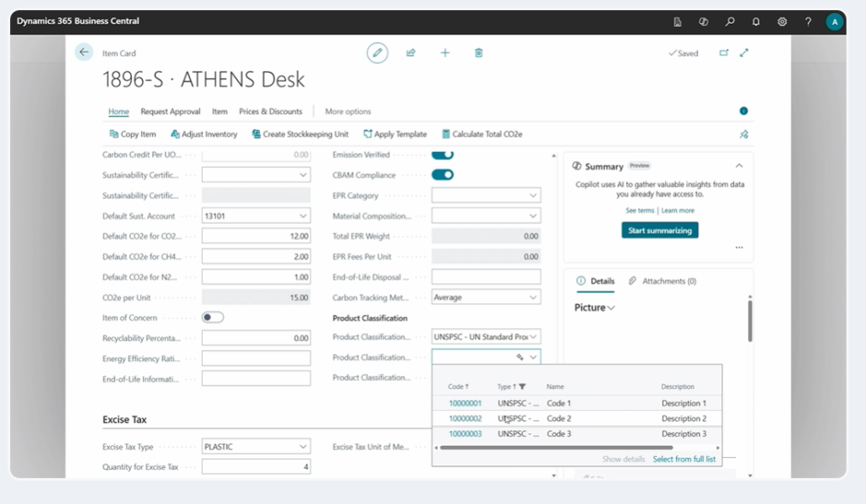Open Prices & Discounts menu

click(x=271, y=112)
